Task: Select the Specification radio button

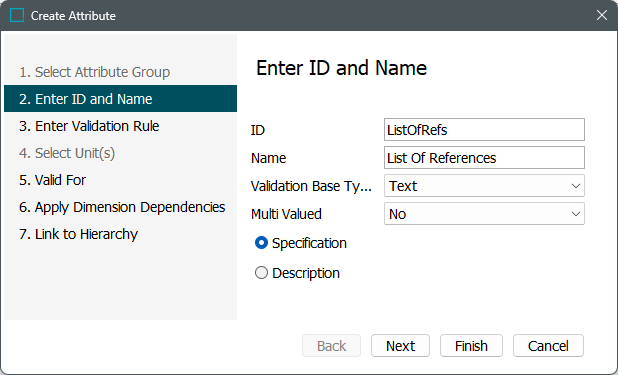Action: [261, 243]
